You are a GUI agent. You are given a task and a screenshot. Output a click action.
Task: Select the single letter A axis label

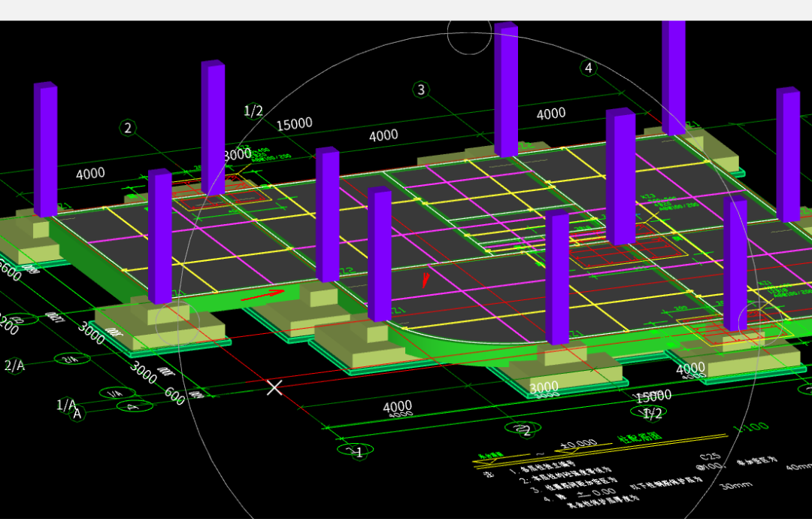click(x=77, y=414)
